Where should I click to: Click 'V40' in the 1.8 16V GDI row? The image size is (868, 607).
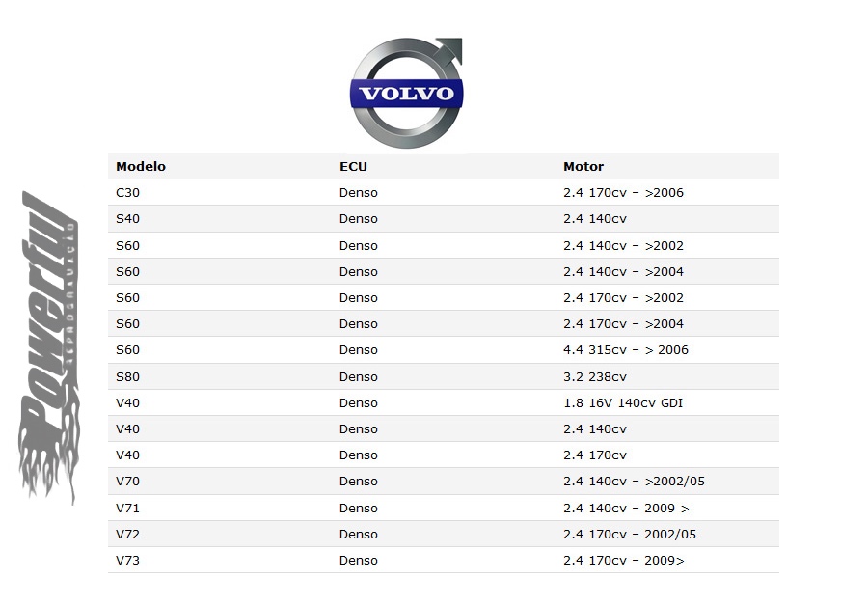point(127,403)
